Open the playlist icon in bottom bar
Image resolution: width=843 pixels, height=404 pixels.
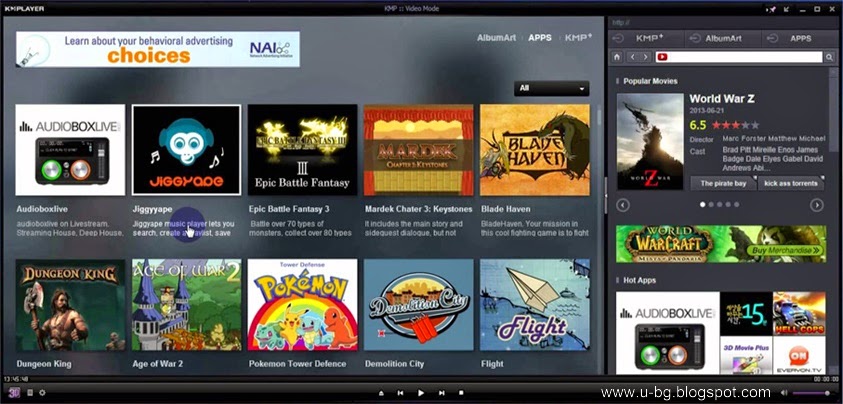(30, 393)
